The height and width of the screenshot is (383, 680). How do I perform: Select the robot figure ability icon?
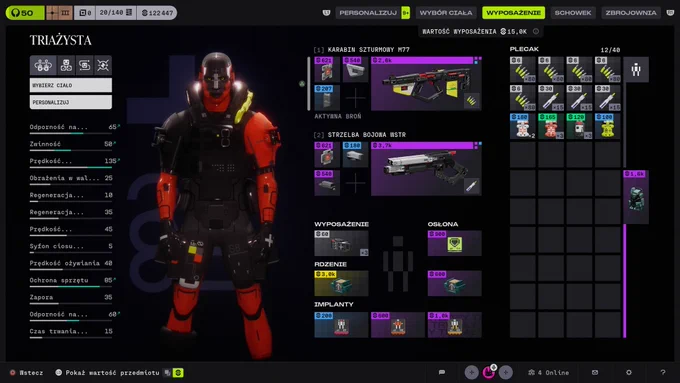tap(66, 65)
